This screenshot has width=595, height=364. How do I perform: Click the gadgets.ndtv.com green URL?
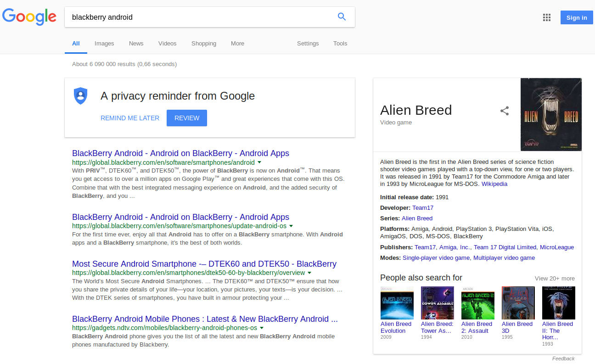(164, 328)
